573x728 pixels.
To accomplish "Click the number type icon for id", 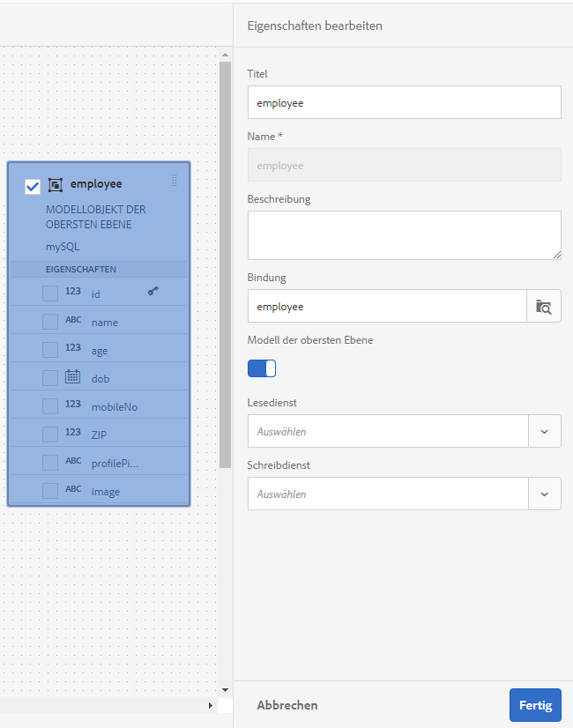I will point(73,291).
